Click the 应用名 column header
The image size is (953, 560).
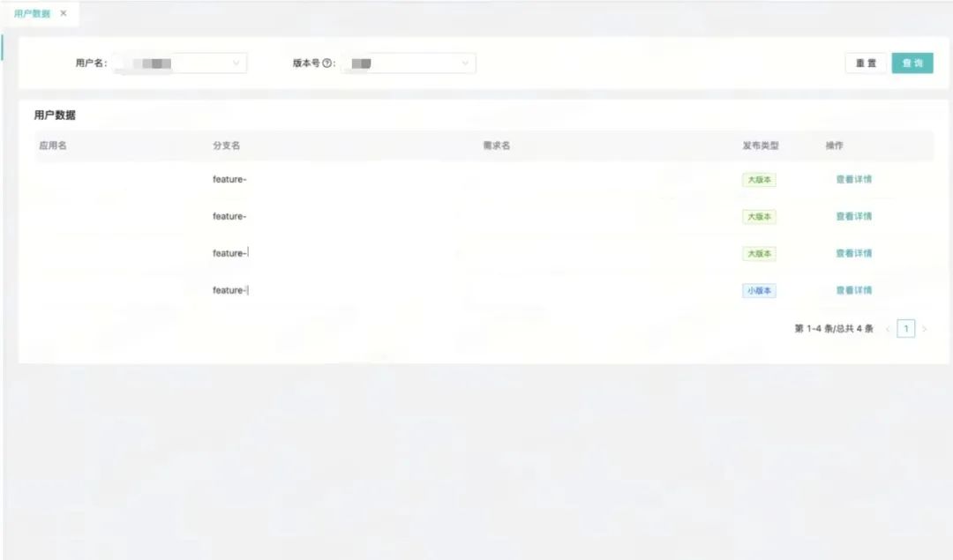[x=53, y=146]
